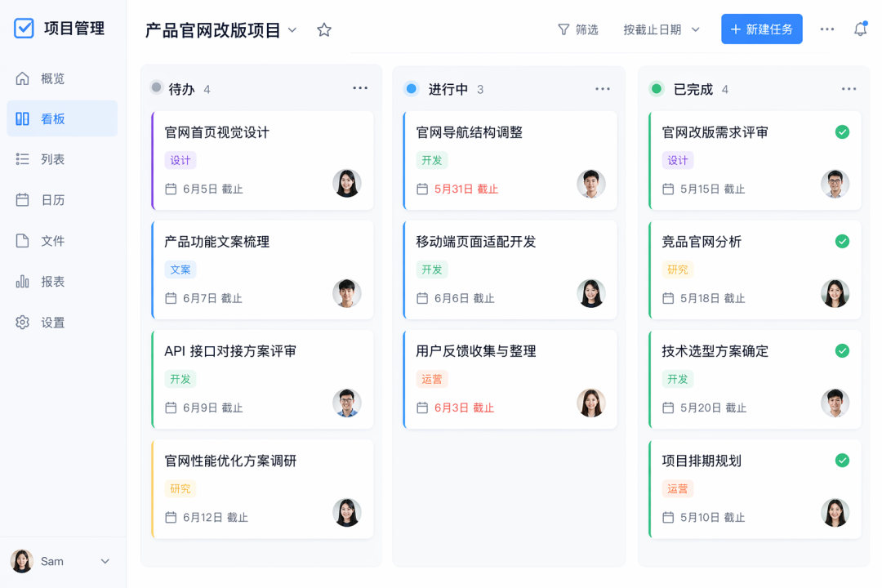Click the 项目管理 app logo icon
Image resolution: width=882 pixels, height=588 pixels.
[x=24, y=28]
